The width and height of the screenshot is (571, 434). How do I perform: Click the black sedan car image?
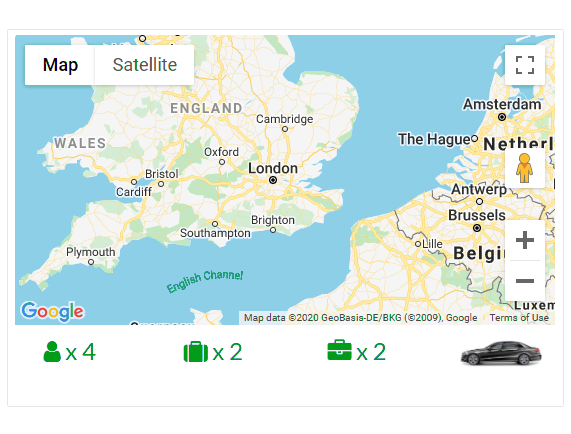501,353
